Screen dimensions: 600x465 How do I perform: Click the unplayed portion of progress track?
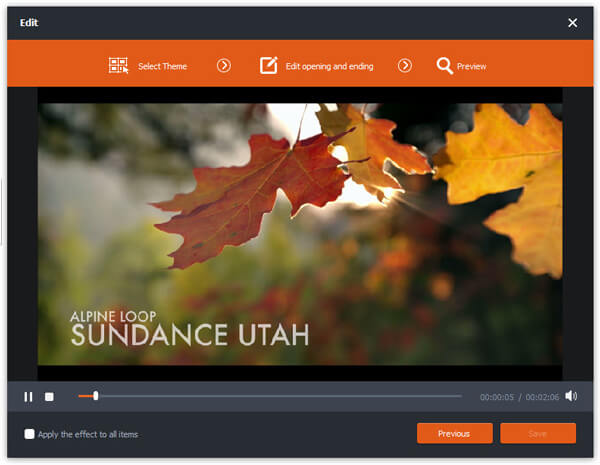(280, 396)
